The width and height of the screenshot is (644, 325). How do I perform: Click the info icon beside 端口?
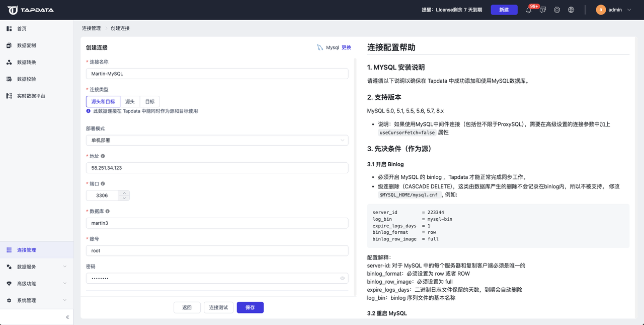pyautogui.click(x=103, y=184)
